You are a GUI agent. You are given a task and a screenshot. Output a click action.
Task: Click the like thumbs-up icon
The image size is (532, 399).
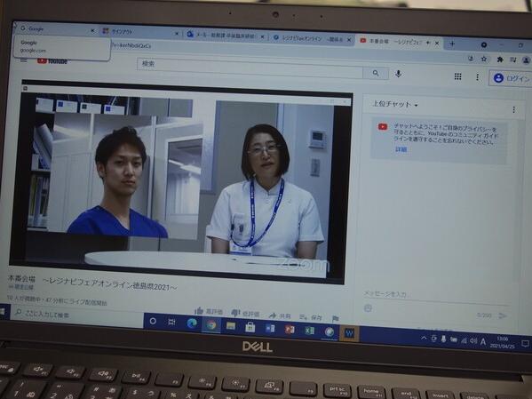[x=199, y=310]
